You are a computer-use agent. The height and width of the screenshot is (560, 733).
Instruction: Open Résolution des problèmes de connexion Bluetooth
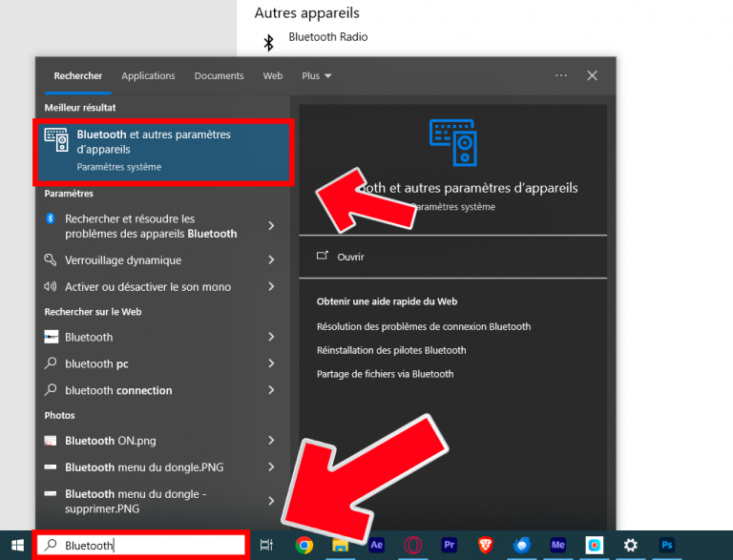point(424,326)
